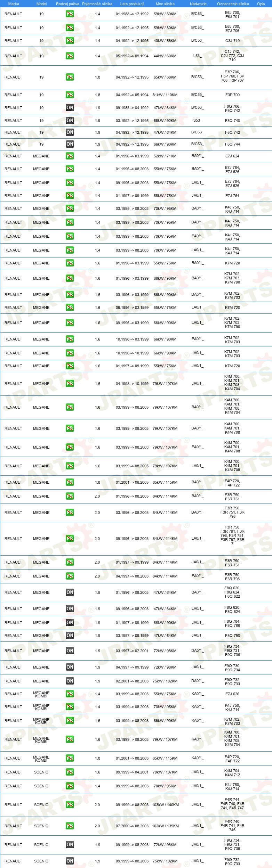Click the Lata produkcji column header
272x868 pixels.
[x=132, y=4]
